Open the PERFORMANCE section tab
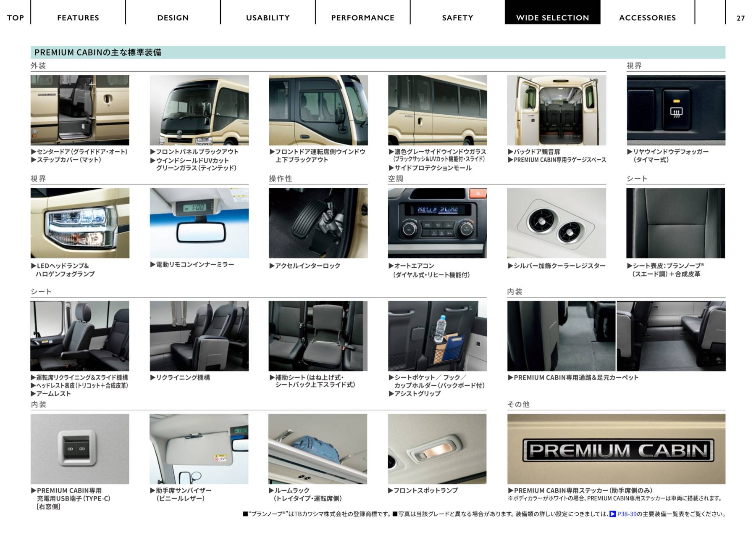 362,18
